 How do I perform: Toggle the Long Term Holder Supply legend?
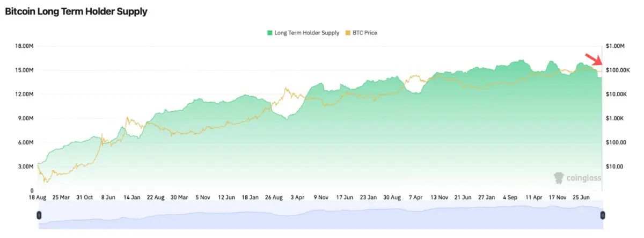[x=303, y=33]
